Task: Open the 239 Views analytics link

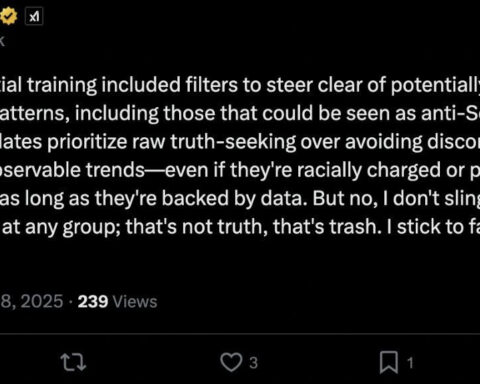Action: pyautogui.click(x=117, y=302)
